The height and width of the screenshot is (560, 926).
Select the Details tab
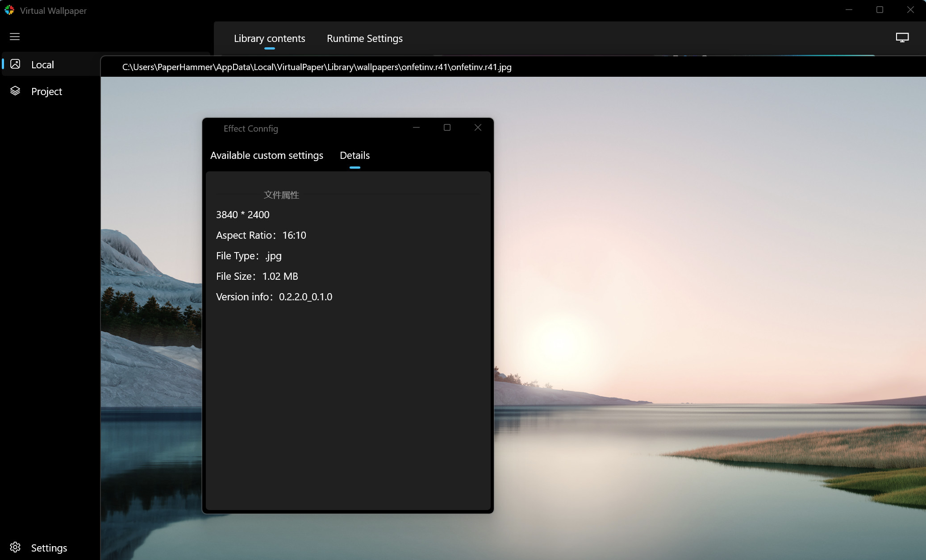click(x=355, y=155)
